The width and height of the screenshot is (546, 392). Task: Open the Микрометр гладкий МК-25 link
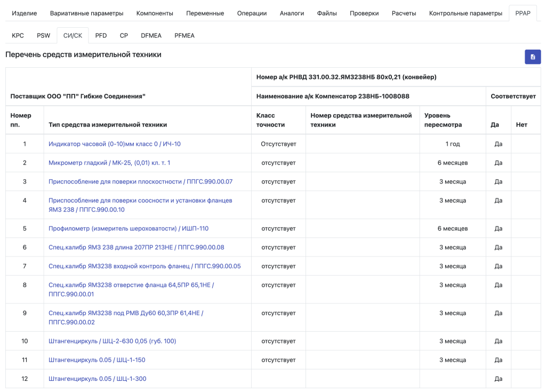point(109,163)
